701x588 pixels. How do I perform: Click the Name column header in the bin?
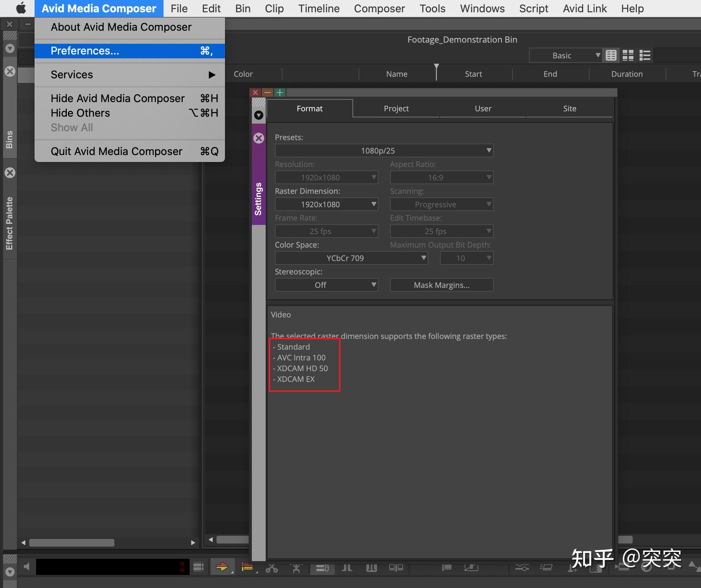pos(397,74)
